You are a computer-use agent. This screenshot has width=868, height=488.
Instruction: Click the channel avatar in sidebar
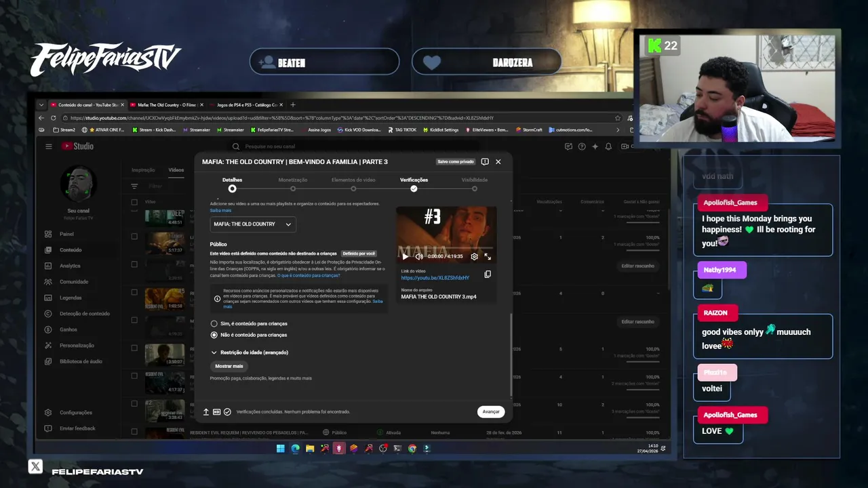point(79,184)
